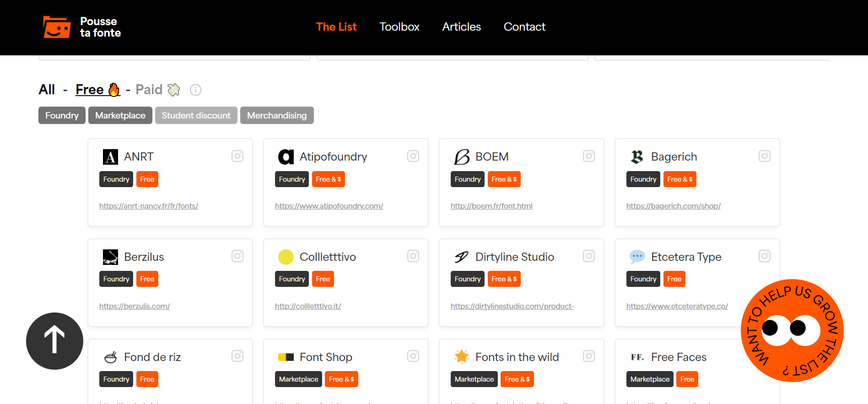Toggle the Student discount filter
868x404 pixels.
point(196,115)
